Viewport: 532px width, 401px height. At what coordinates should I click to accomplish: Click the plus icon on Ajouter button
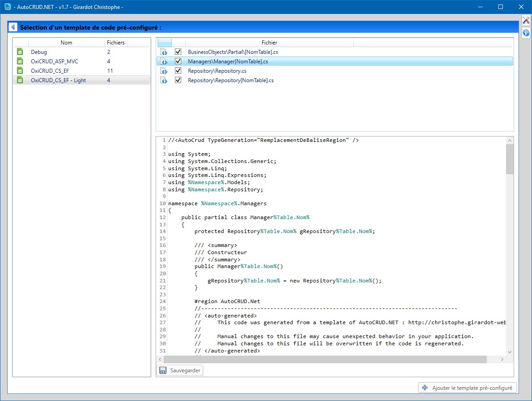[x=425, y=388]
